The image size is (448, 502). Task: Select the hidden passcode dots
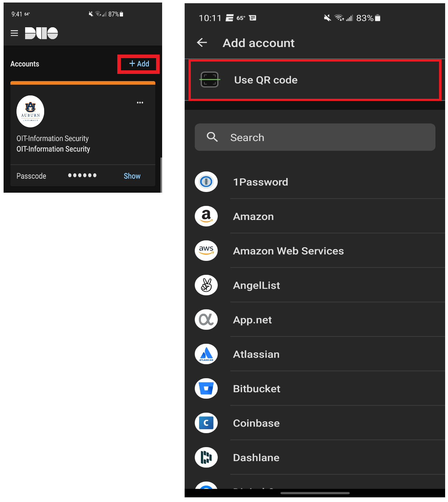tap(82, 175)
